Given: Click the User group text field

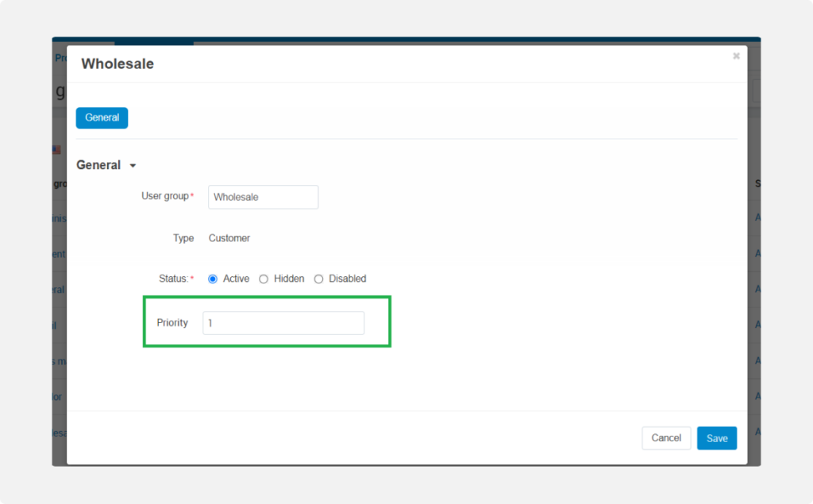Looking at the screenshot, I should click(263, 197).
